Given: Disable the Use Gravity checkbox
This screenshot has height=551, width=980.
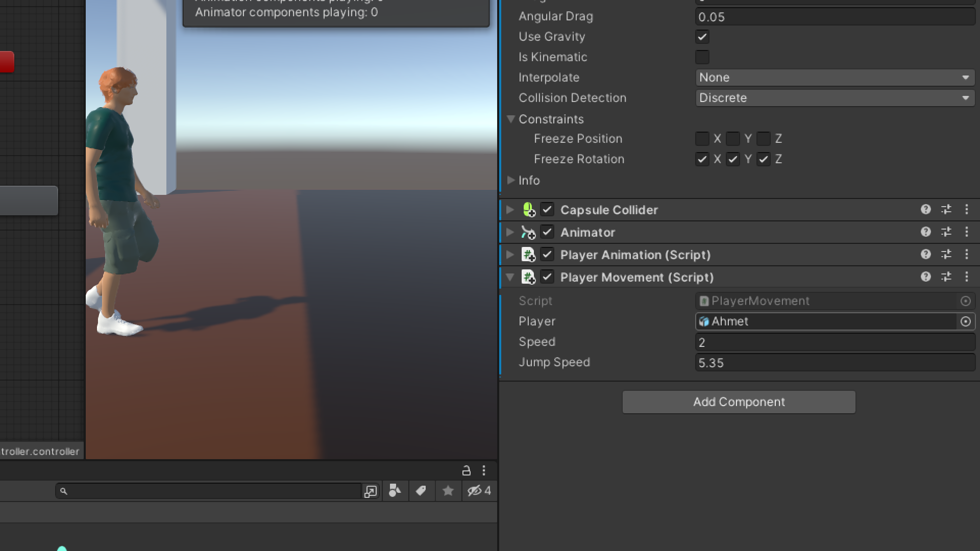Looking at the screenshot, I should pyautogui.click(x=702, y=37).
